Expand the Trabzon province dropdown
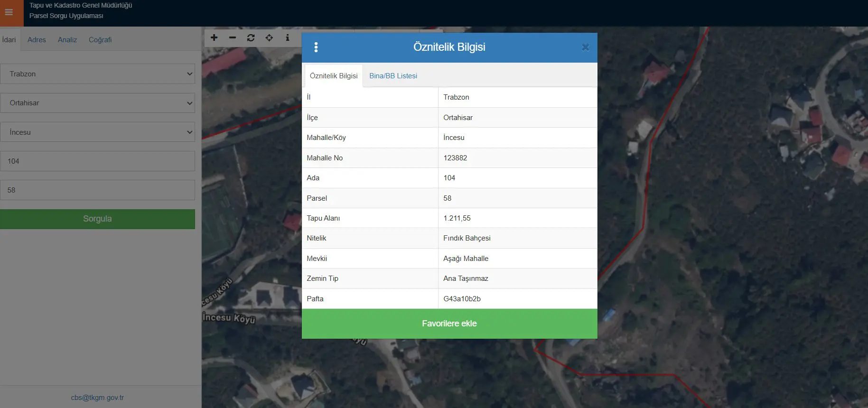868x408 pixels. pyautogui.click(x=97, y=74)
